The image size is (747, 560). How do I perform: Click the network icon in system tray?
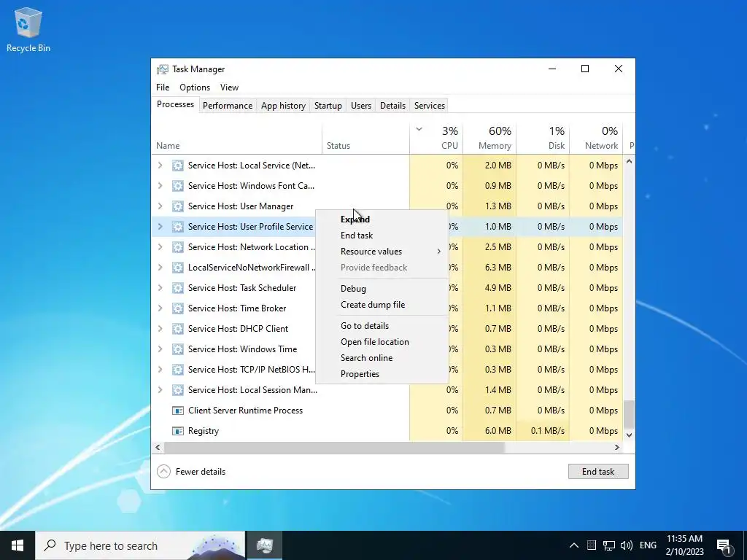609,545
